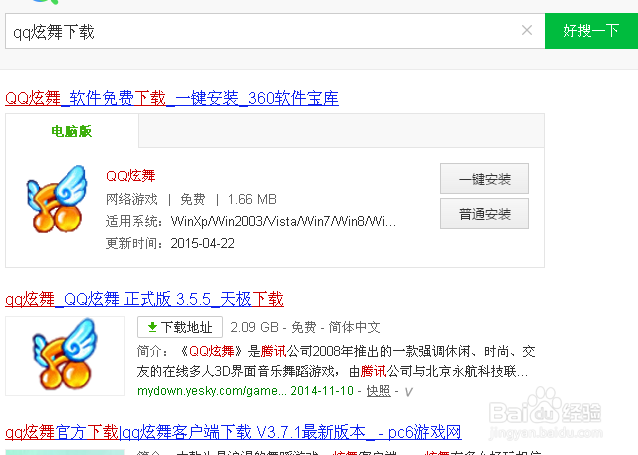Clear the search box with the X icon
Screen dimensions: 638x455
527,30
